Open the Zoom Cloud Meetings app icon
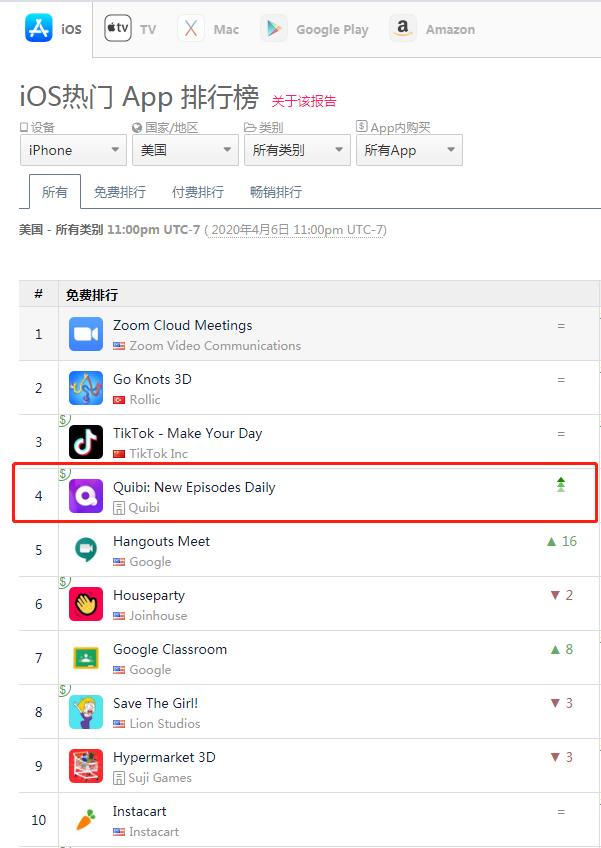Screen dimensions: 601x848 [84, 334]
